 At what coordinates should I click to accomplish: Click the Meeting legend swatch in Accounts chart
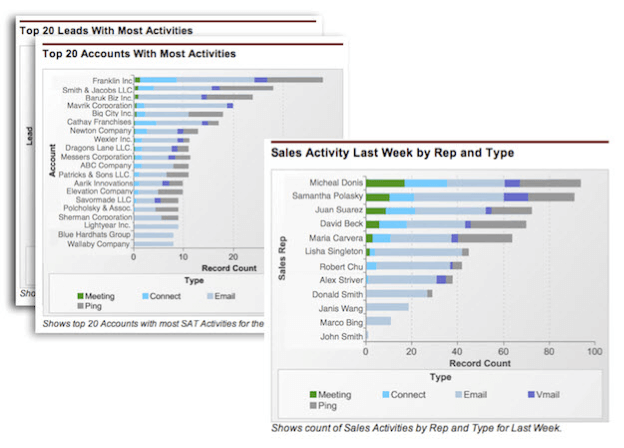click(x=83, y=296)
